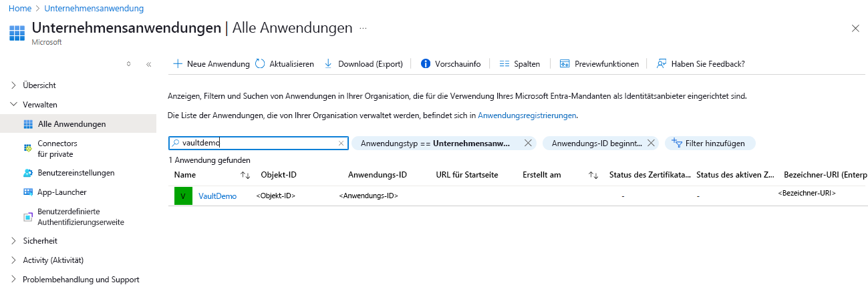Screen dimensions: 868x297
Task: Click Bezeichner-URI column header
Action: (x=825, y=175)
